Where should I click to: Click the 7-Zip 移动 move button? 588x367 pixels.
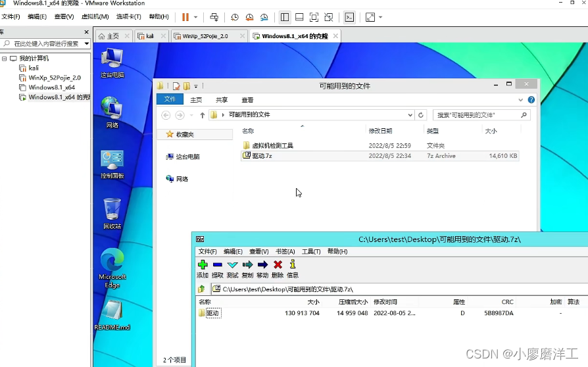click(x=262, y=269)
